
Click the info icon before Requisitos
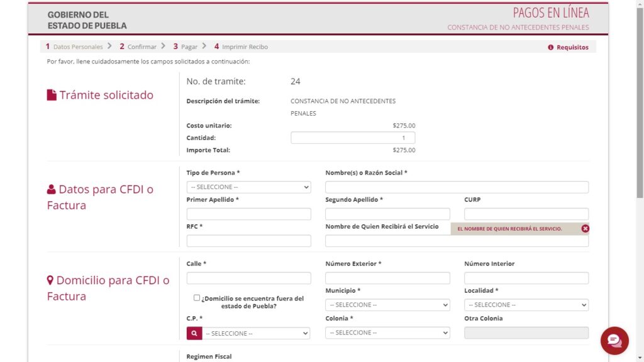(552, 47)
